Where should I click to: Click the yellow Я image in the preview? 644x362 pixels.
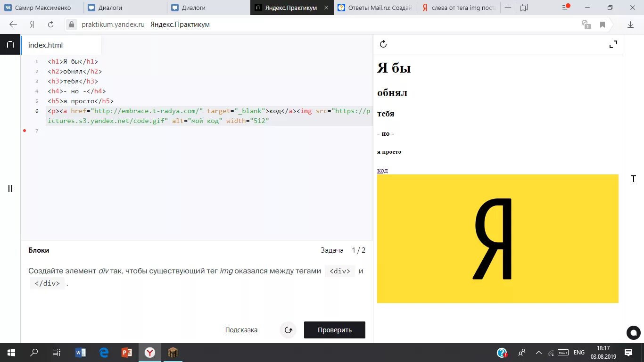pyautogui.click(x=497, y=239)
